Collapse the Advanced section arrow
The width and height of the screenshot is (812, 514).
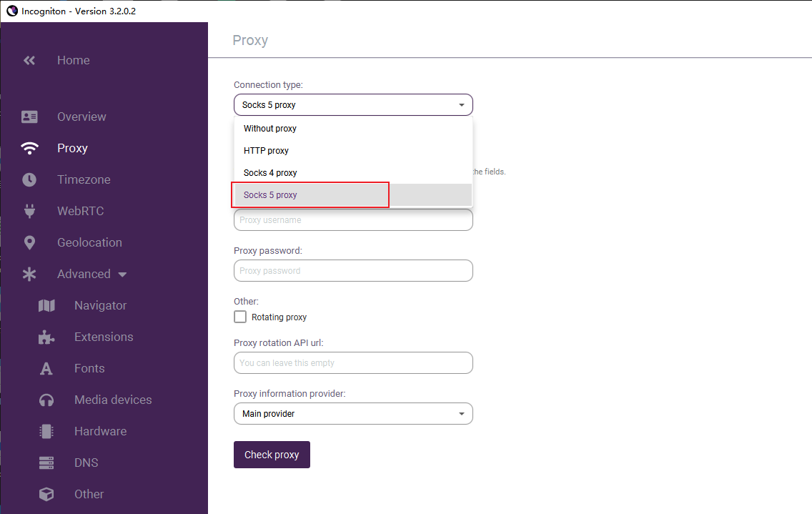pos(122,274)
